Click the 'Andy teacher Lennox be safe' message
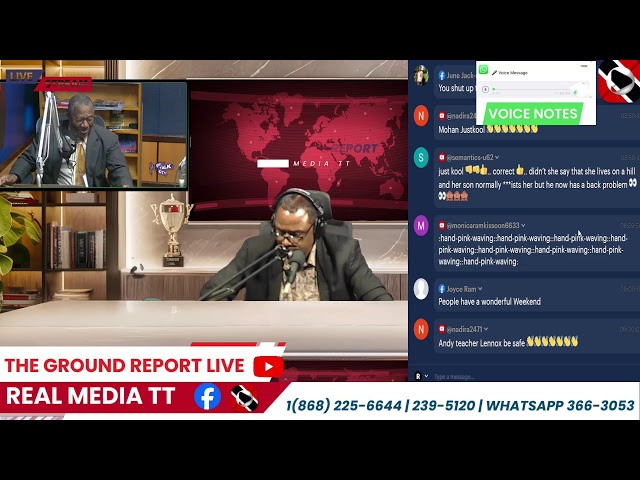The height and width of the screenshot is (480, 640). tap(508, 342)
